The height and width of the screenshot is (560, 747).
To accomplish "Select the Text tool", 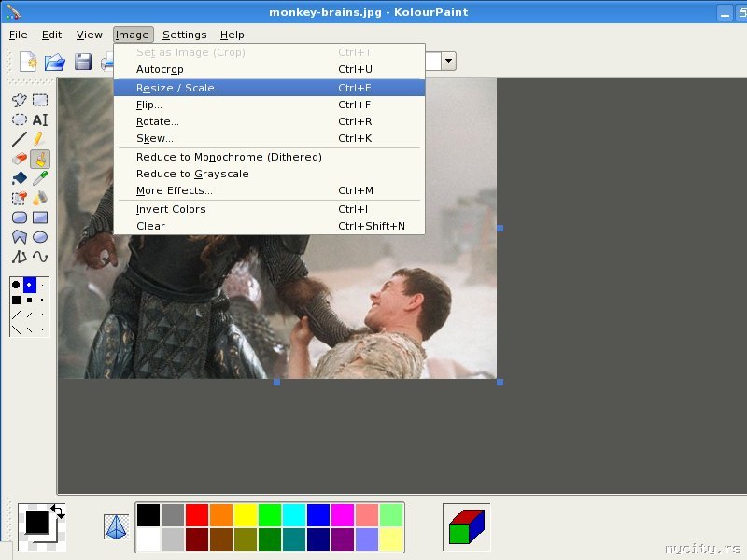I will pyautogui.click(x=40, y=119).
